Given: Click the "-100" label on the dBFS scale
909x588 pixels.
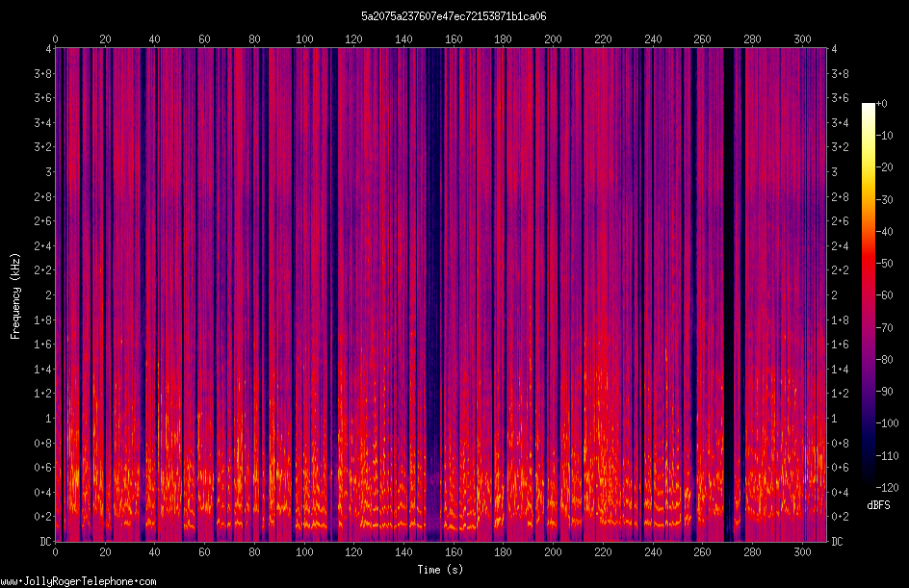Looking at the screenshot, I should (x=887, y=423).
